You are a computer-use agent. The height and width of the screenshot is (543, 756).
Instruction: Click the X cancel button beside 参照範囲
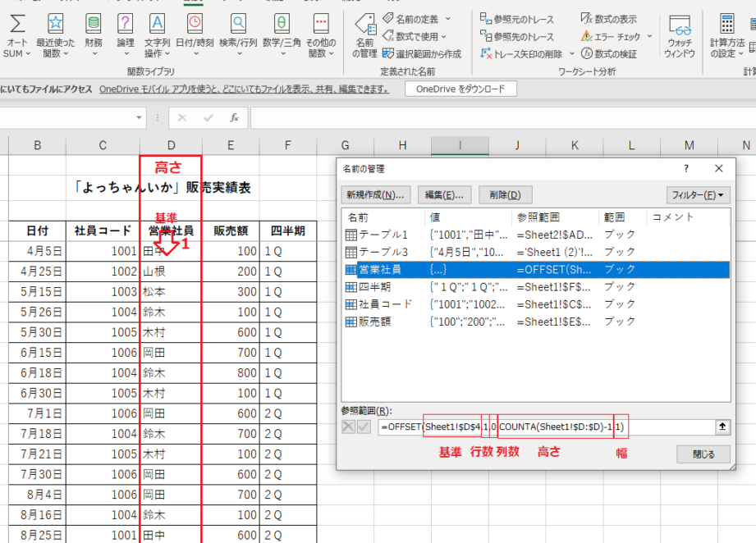coord(348,427)
